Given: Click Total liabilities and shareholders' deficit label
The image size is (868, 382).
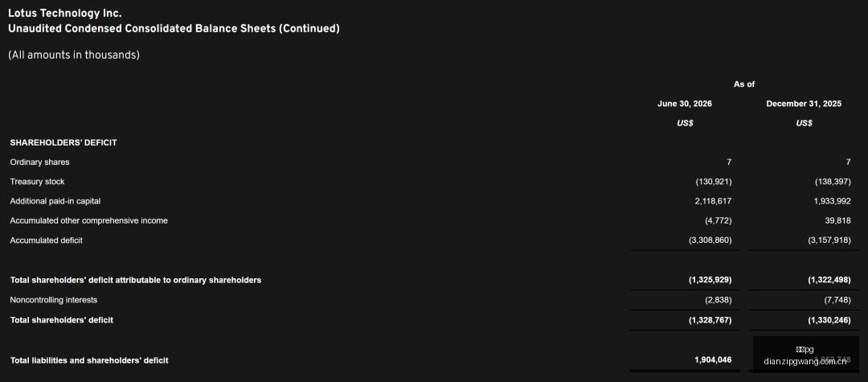Looking at the screenshot, I should point(89,360).
